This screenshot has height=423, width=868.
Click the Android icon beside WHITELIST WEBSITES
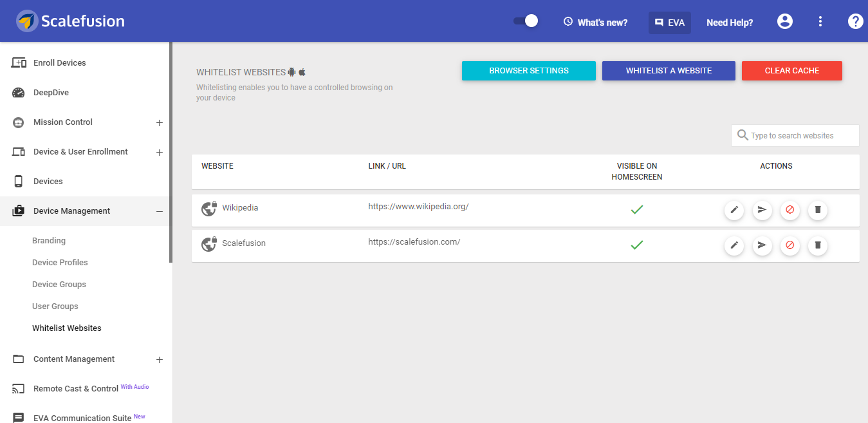(x=291, y=72)
